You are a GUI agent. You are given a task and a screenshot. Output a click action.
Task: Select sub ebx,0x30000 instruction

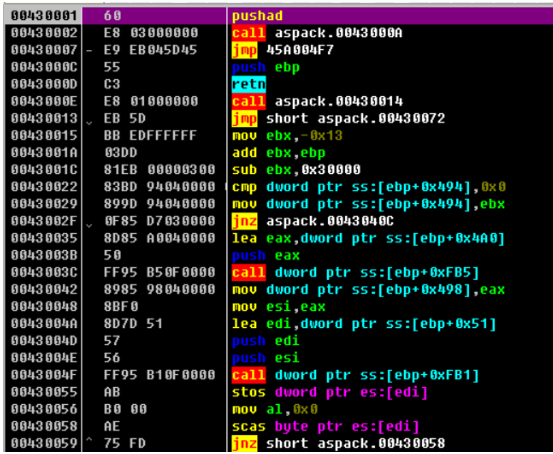pos(296,170)
